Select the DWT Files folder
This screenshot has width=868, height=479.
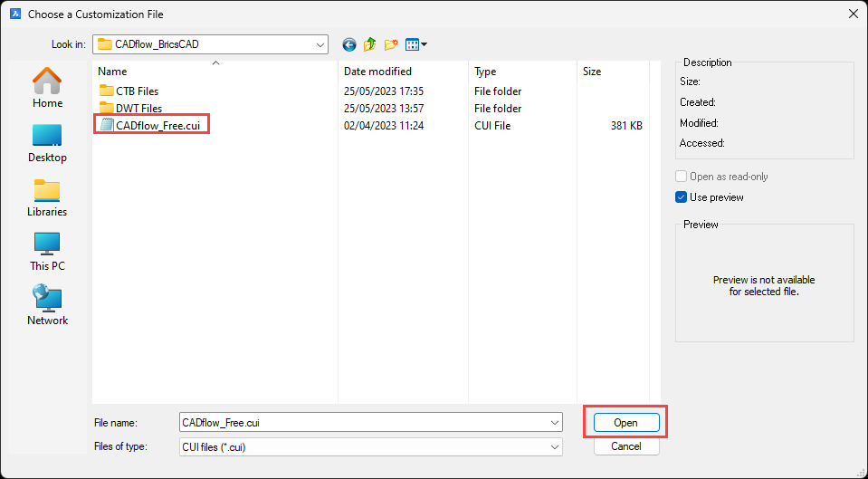[130, 109]
